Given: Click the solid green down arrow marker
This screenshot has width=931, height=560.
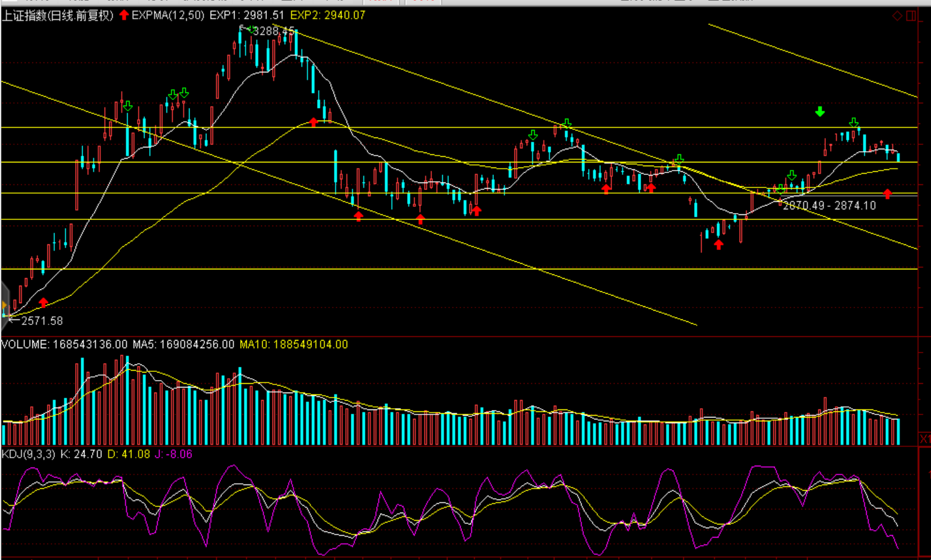Looking at the screenshot, I should point(820,112).
